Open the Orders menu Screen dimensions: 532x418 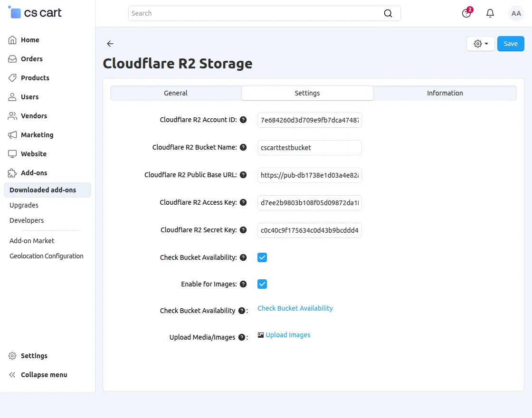(x=31, y=59)
